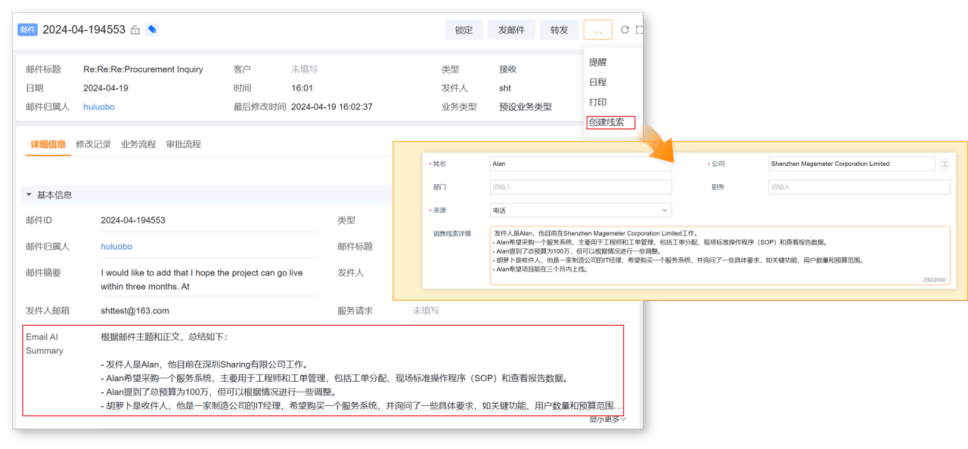Click the 转发 button
Image resolution: width=968 pixels, height=449 pixels.
coord(559,30)
